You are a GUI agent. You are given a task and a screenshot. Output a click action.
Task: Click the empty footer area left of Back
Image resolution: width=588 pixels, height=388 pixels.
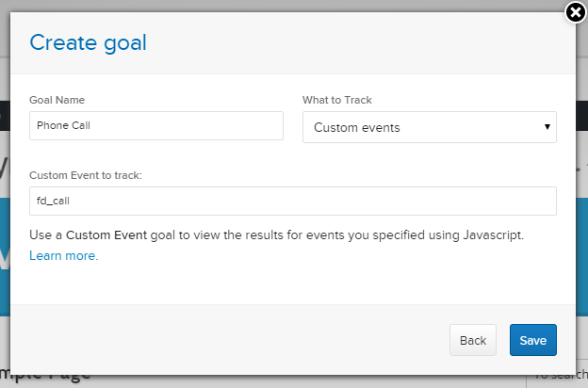tap(226, 340)
